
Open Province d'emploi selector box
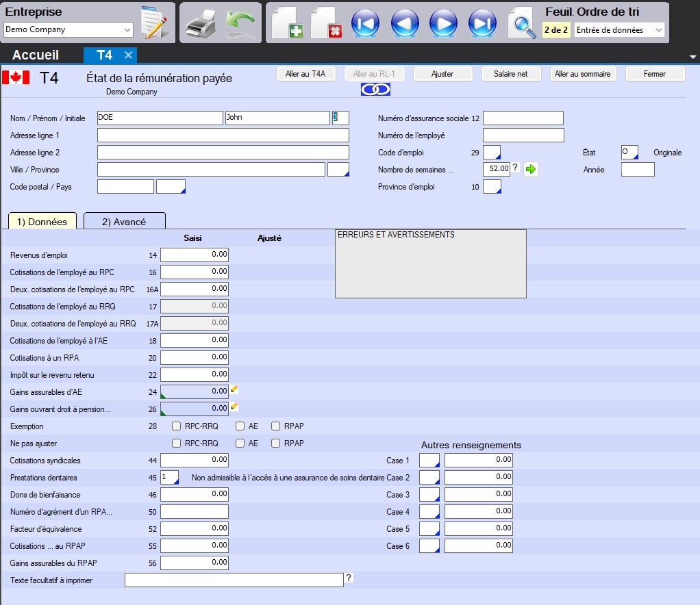pos(492,186)
